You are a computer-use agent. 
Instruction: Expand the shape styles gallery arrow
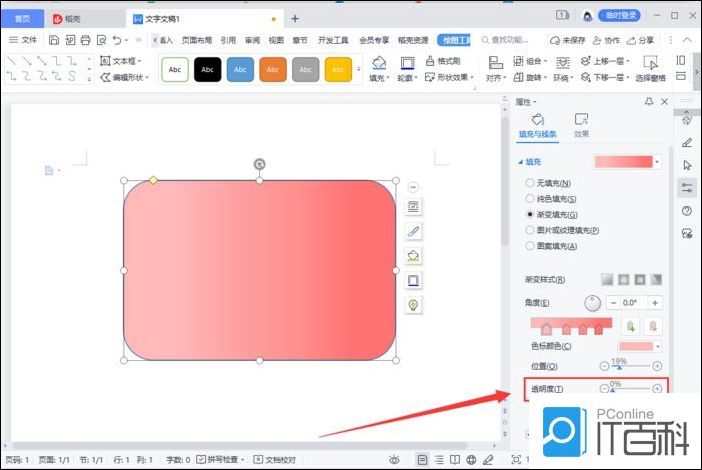[x=358, y=69]
